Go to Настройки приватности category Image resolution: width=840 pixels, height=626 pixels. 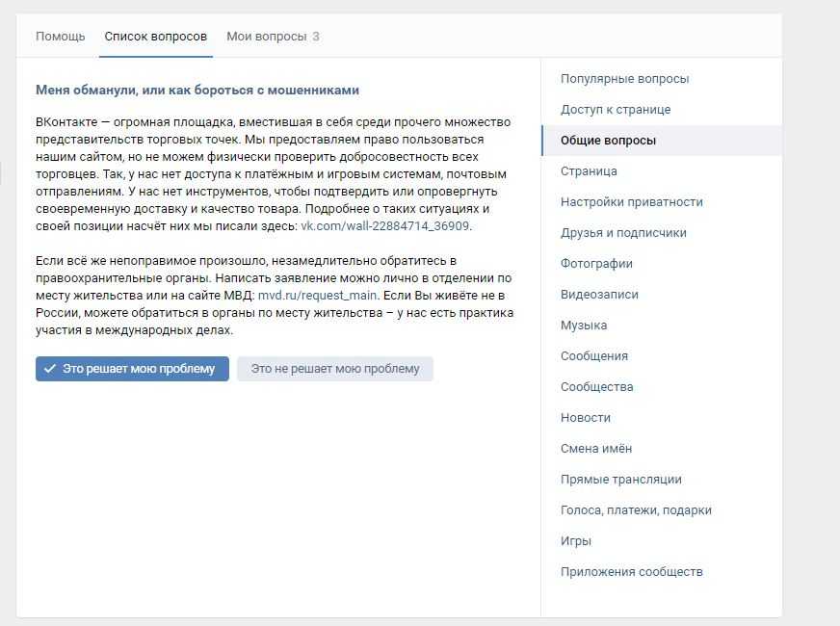[x=662, y=202]
